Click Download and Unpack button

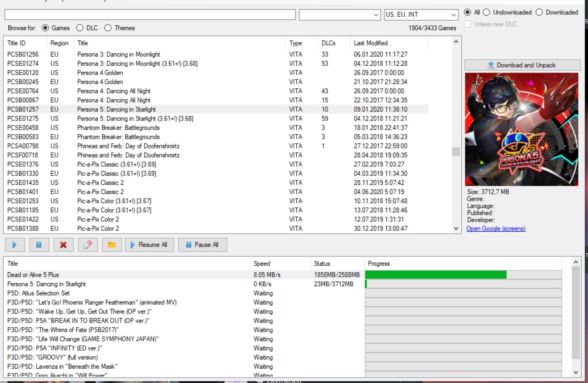pyautogui.click(x=522, y=65)
